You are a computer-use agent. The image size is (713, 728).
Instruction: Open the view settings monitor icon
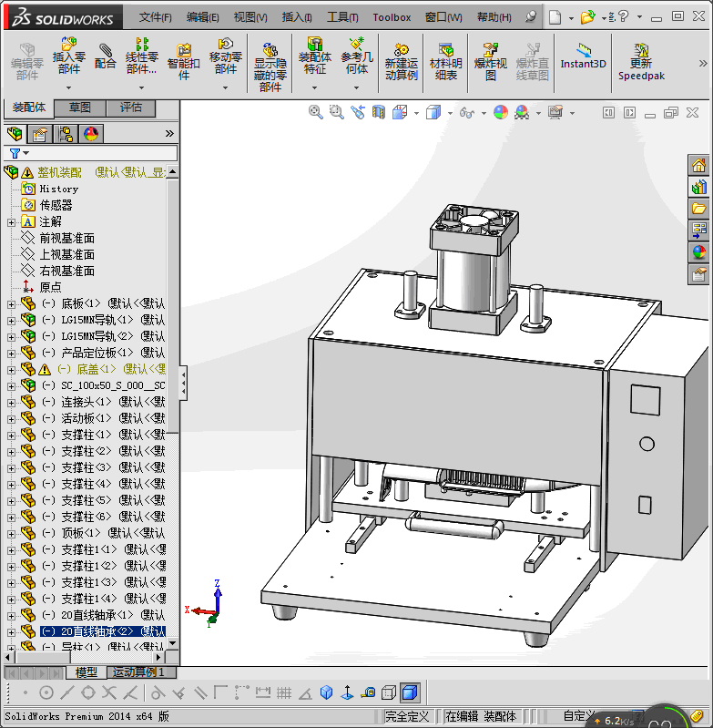tap(555, 112)
